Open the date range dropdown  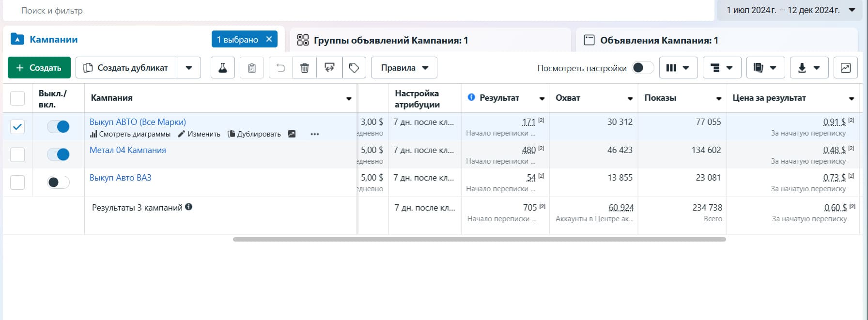tap(790, 10)
